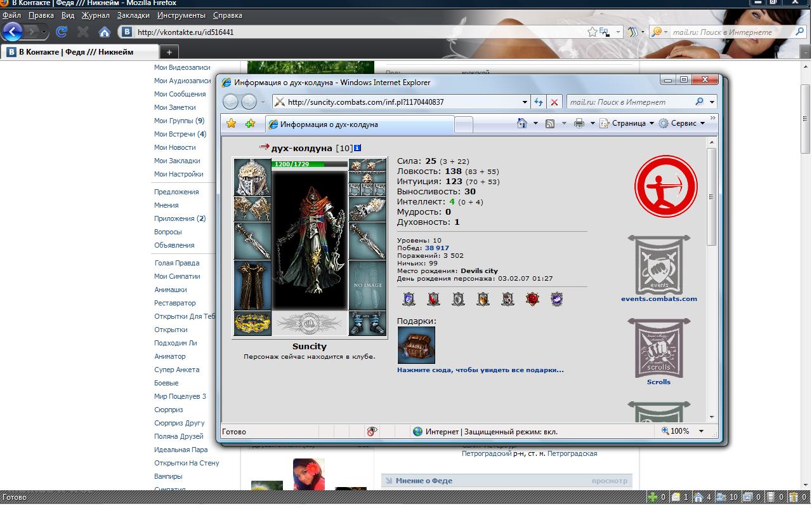Click the IE status bar popup blocker icon

pos(372,431)
